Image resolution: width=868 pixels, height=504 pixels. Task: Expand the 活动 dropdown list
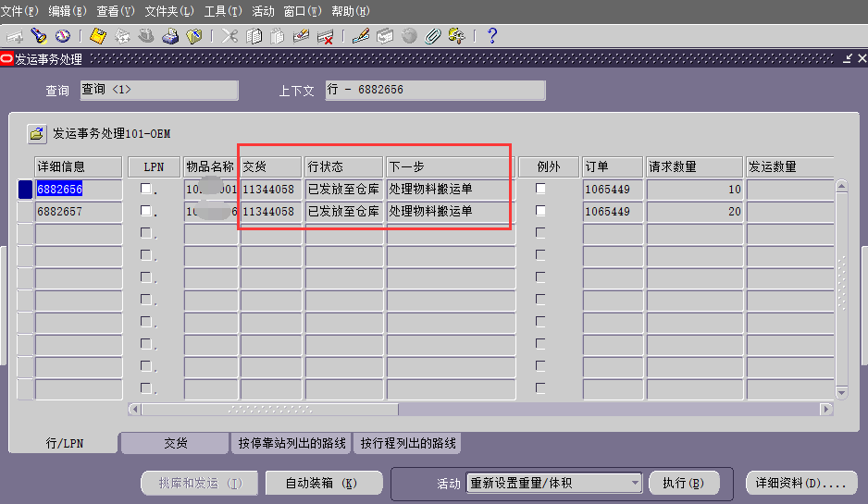point(635,483)
